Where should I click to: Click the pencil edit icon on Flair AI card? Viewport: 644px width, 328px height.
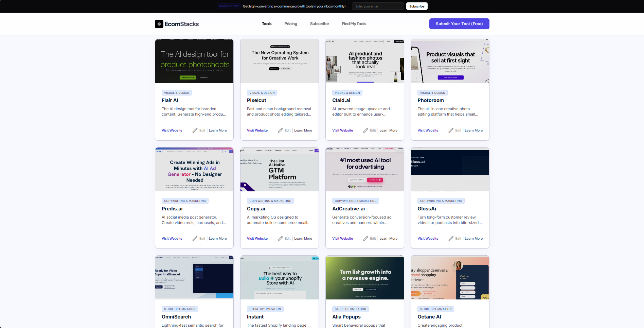(x=195, y=131)
